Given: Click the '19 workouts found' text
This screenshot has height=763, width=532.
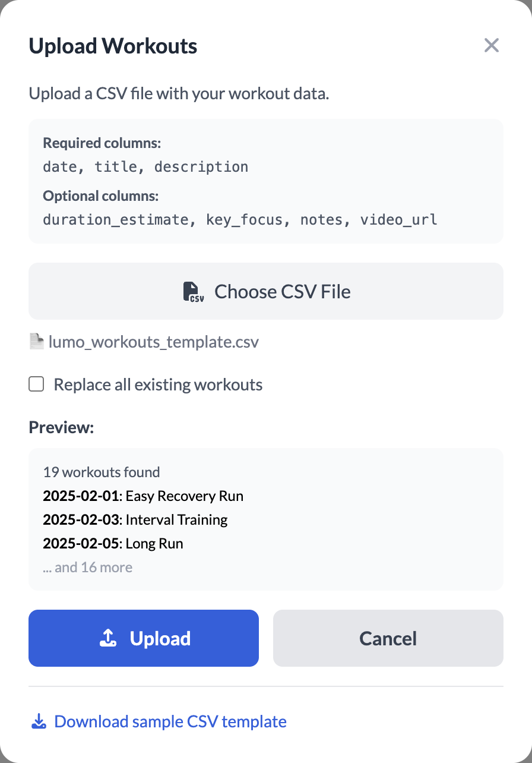Looking at the screenshot, I should tap(101, 472).
